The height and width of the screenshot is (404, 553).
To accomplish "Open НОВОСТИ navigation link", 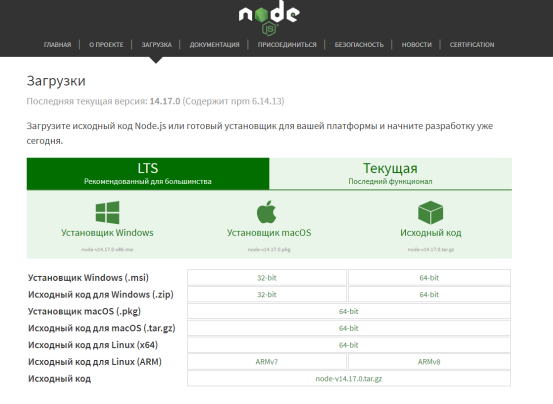I will [x=417, y=45].
